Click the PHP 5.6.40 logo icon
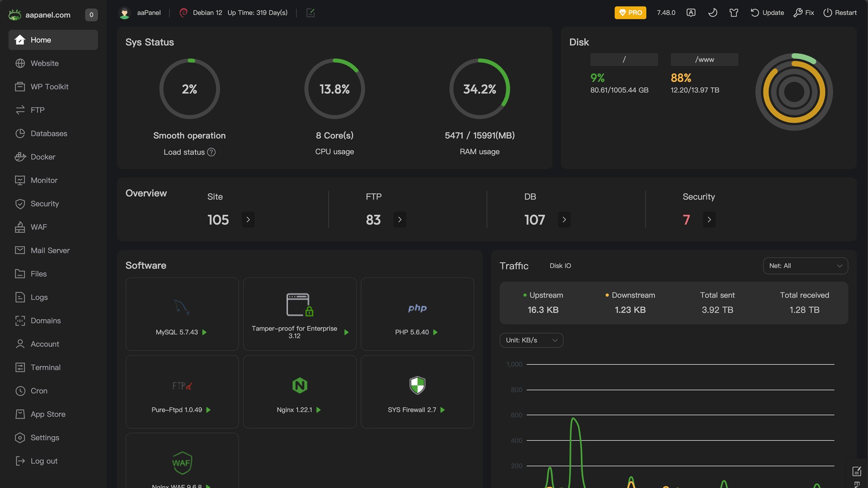Viewport: 868px width, 488px height. (417, 308)
